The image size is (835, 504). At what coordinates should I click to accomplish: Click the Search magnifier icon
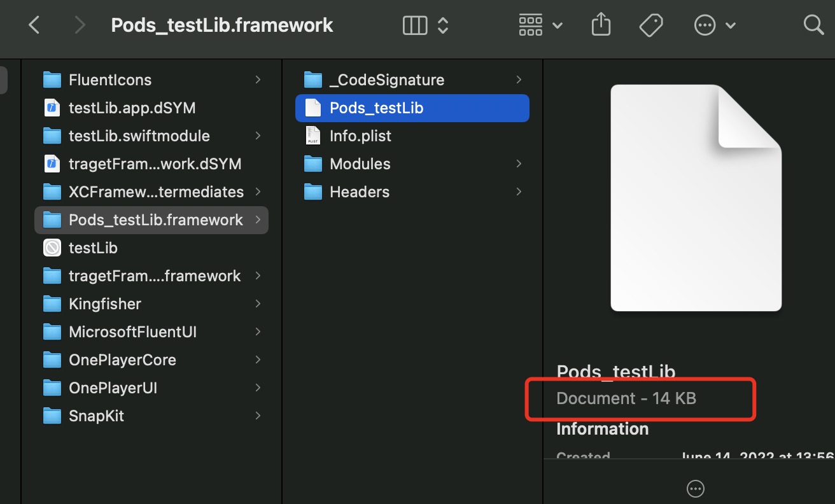pos(814,25)
